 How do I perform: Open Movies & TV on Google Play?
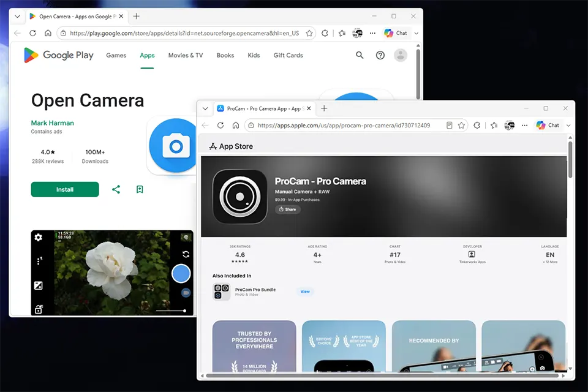186,55
